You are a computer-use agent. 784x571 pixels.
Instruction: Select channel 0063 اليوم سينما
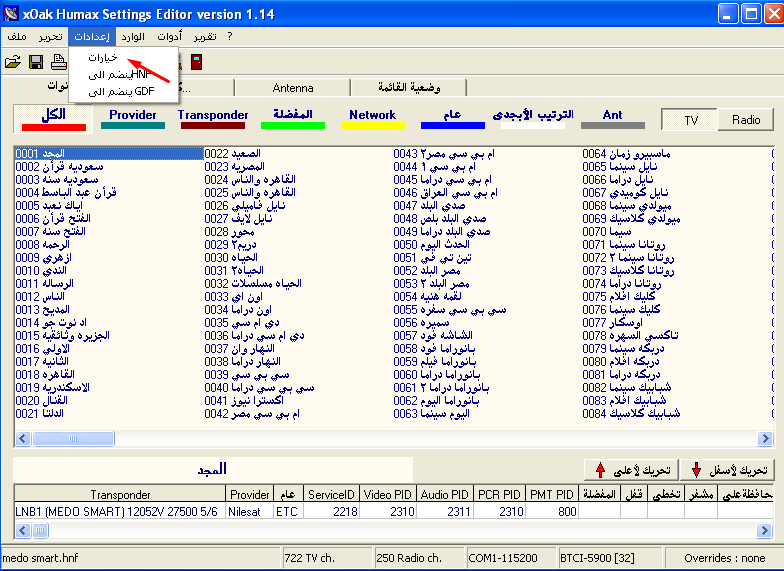click(432, 414)
